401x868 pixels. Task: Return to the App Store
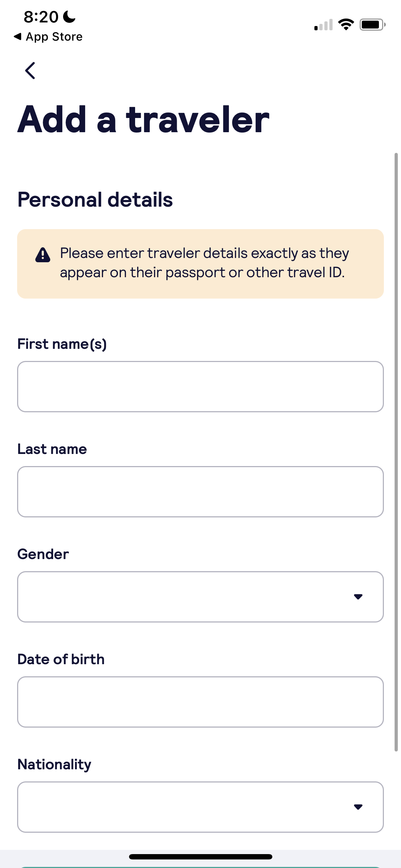coord(48,36)
